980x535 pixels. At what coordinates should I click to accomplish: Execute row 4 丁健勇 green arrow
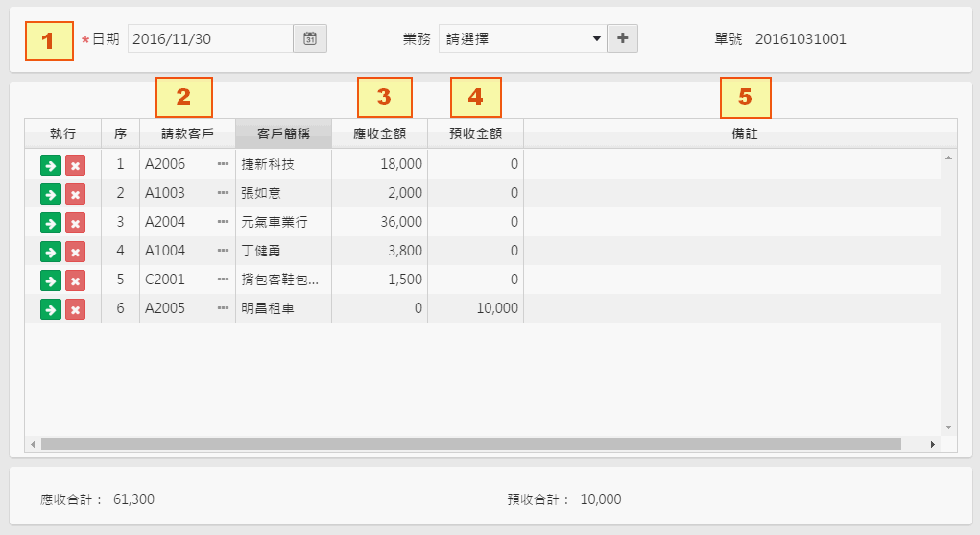pyautogui.click(x=51, y=252)
